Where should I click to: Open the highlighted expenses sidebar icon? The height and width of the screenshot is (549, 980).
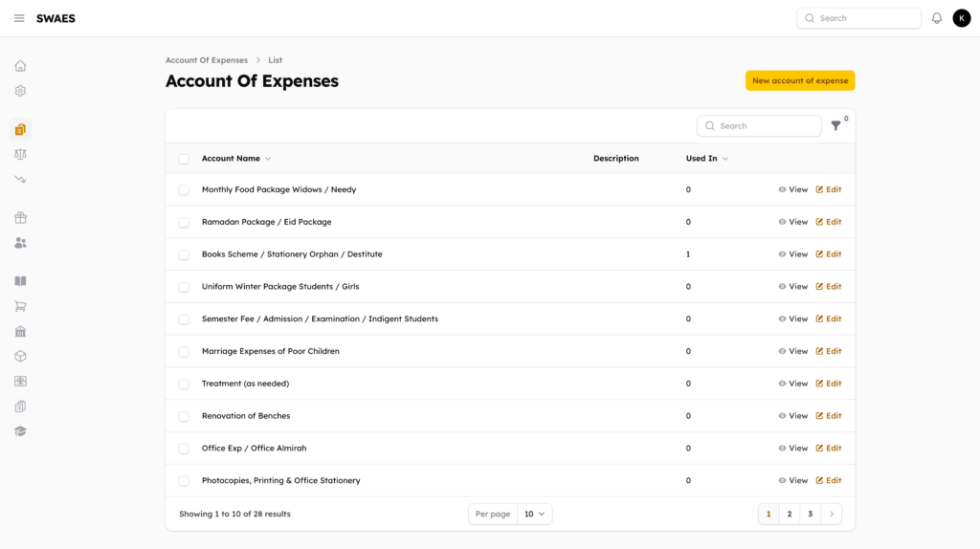(x=21, y=129)
